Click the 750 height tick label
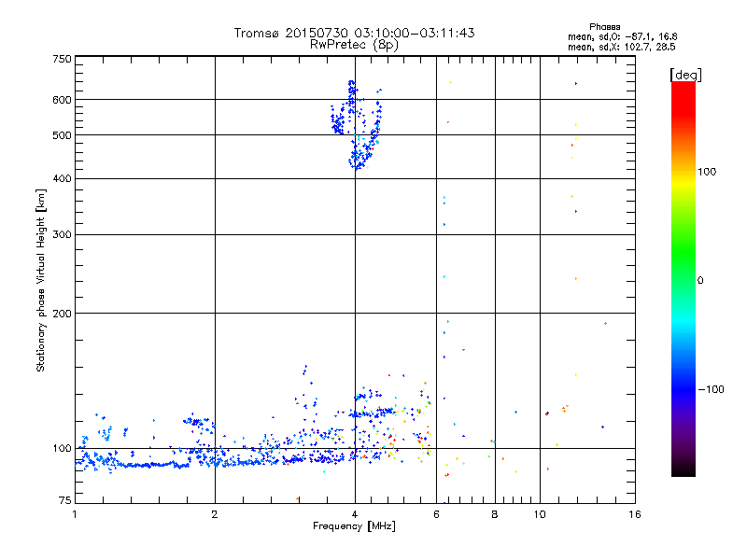 [62, 59]
